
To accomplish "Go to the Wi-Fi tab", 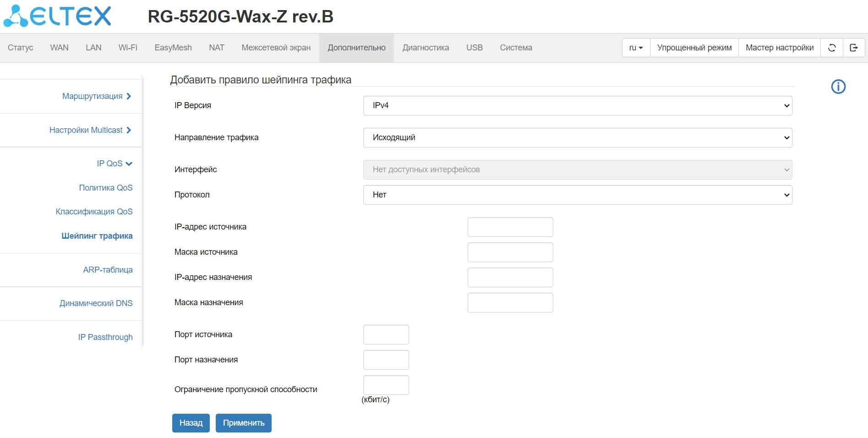I will coord(128,48).
